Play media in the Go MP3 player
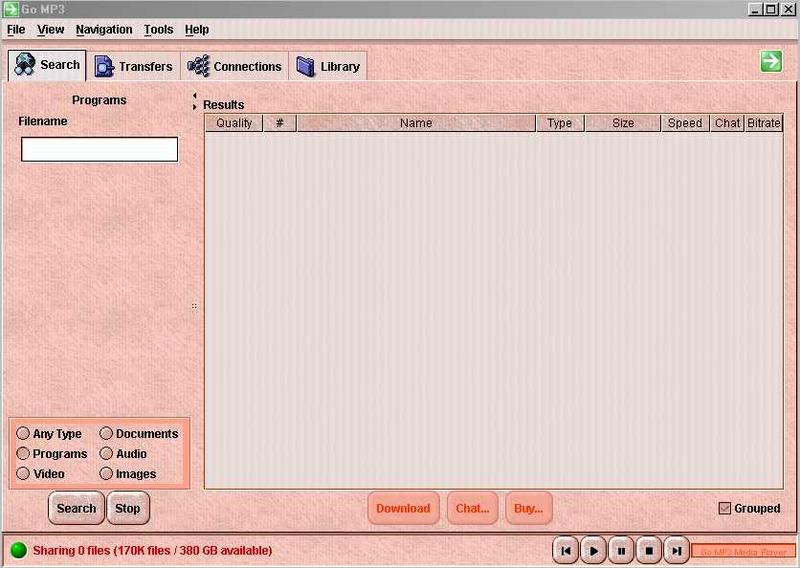Viewport: 800px width, 568px height. (x=593, y=551)
